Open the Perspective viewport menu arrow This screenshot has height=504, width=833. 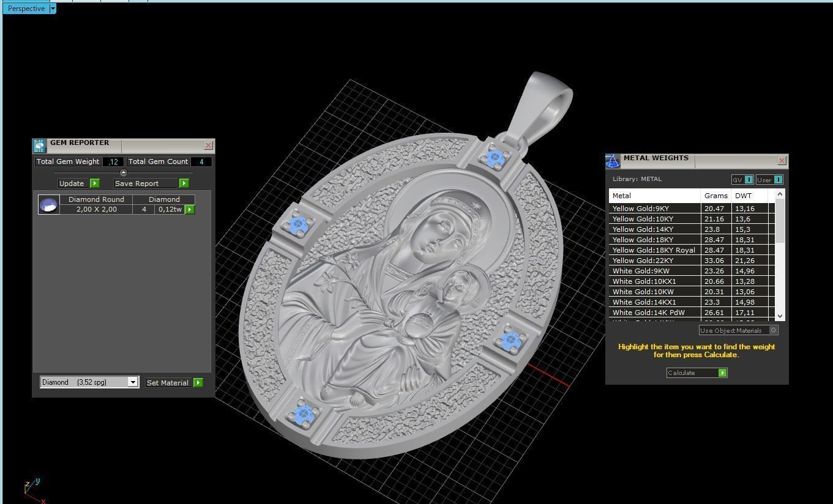coord(53,9)
